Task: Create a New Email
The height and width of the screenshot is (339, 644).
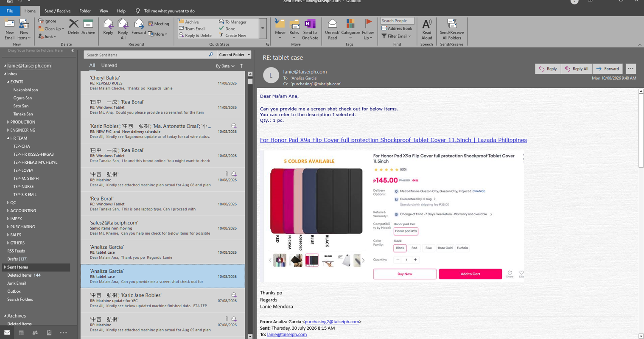Action: (x=9, y=29)
